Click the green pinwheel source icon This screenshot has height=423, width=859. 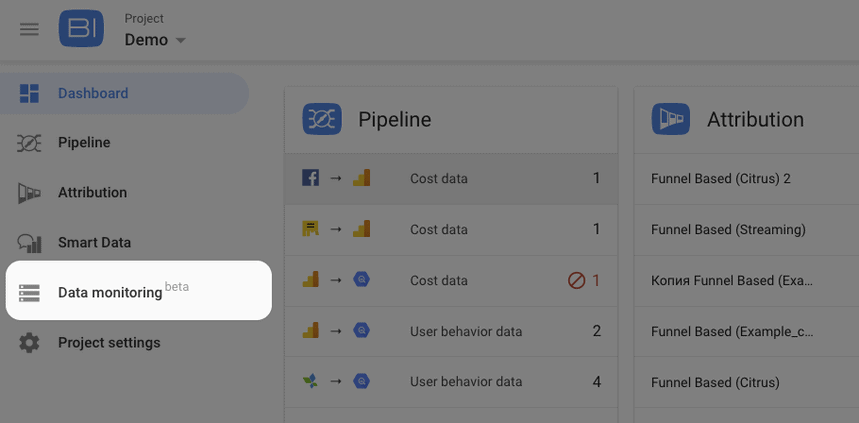pyautogui.click(x=310, y=381)
